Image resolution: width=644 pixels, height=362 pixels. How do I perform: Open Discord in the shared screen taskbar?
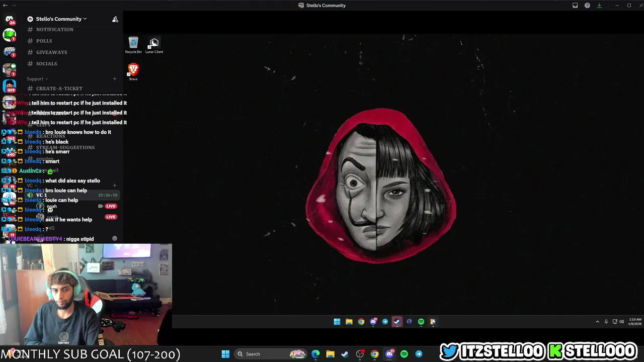(x=373, y=322)
